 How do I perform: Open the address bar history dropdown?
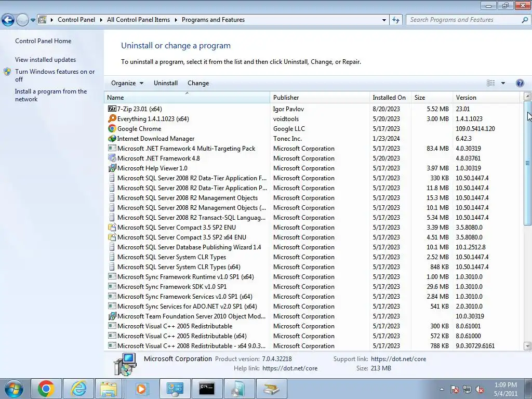coord(384,20)
